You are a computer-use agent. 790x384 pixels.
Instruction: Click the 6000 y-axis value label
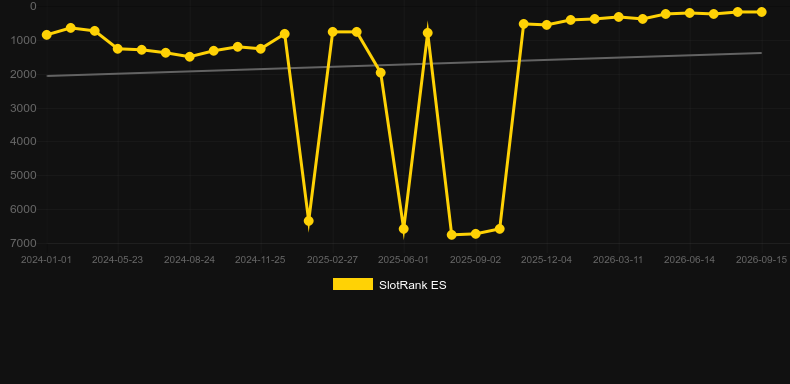23,209
